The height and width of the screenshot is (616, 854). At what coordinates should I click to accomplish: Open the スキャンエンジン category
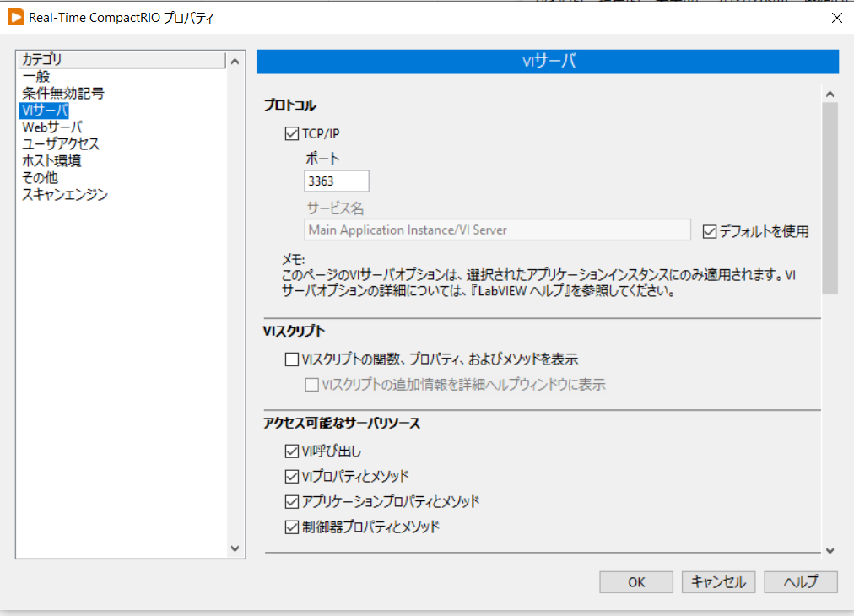click(x=65, y=195)
